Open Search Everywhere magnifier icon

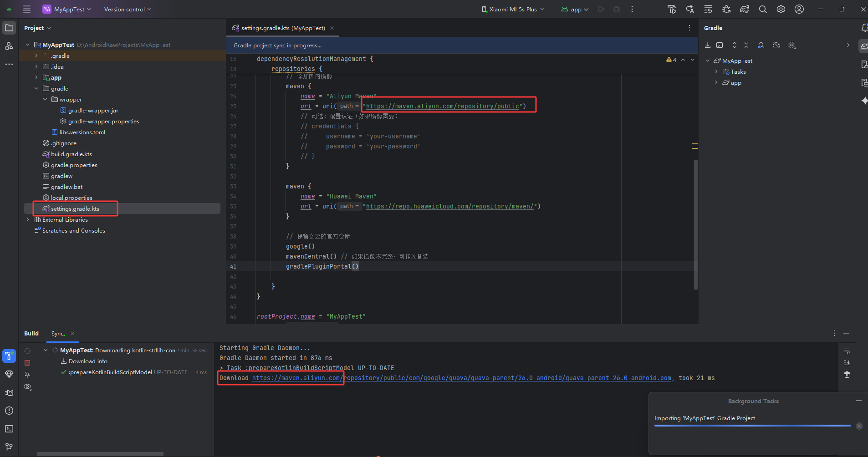point(763,9)
